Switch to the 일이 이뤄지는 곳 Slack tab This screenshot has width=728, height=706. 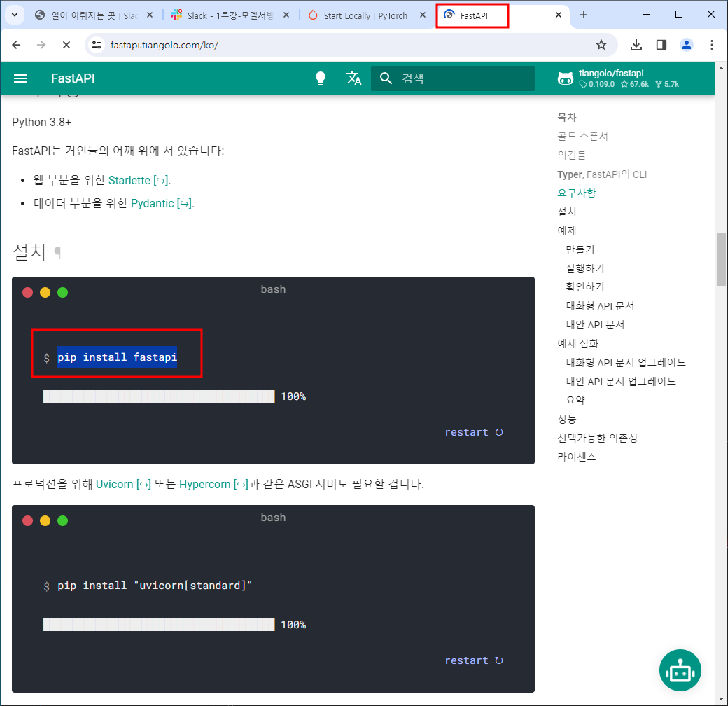coord(94,15)
